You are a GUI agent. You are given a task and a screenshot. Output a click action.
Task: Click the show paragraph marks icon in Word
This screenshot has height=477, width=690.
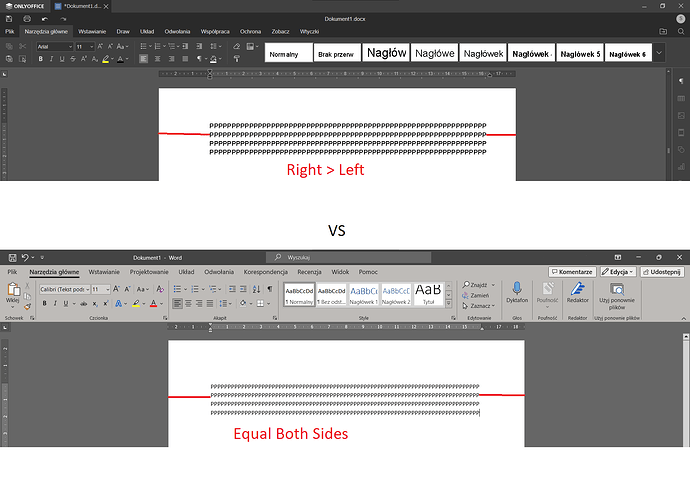tap(269, 289)
